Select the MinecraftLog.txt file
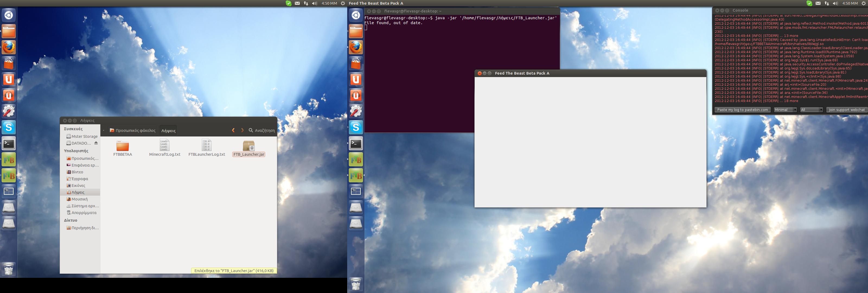 point(165,148)
